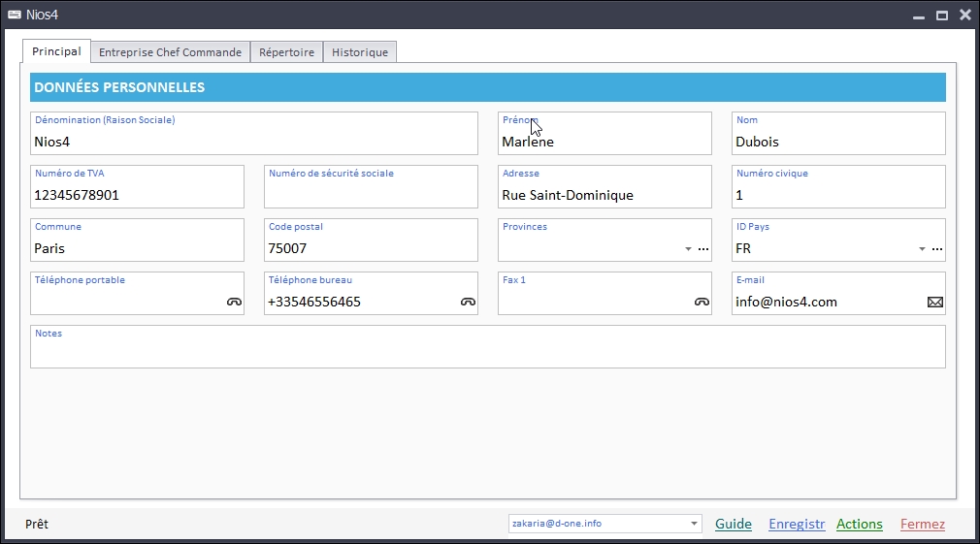The width and height of the screenshot is (980, 544).
Task: Expand the Provinces dropdown arrow
Action: [688, 249]
